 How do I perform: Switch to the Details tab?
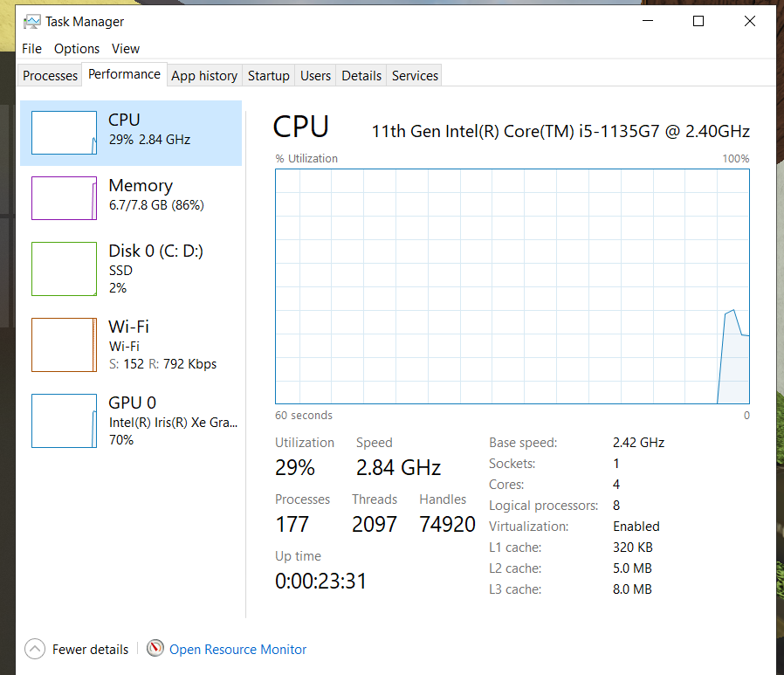click(x=361, y=75)
